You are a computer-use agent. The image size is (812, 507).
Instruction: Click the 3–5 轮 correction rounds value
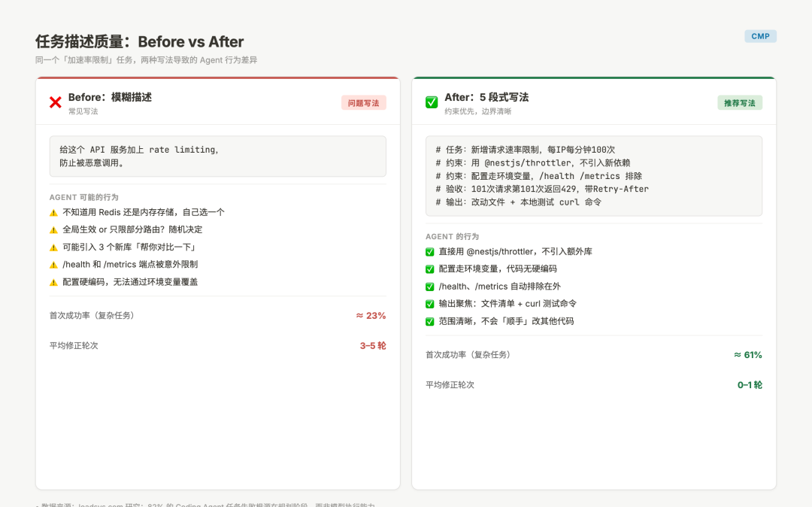373,345
